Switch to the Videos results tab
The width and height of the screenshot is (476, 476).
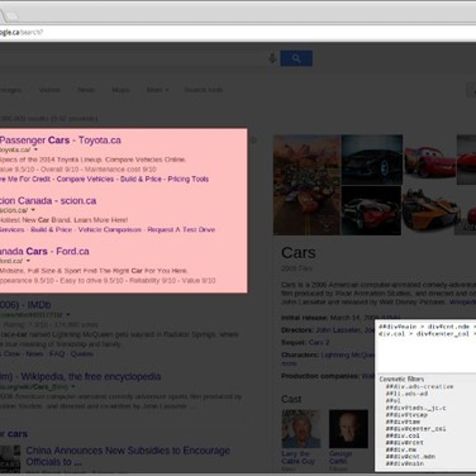coord(49,90)
